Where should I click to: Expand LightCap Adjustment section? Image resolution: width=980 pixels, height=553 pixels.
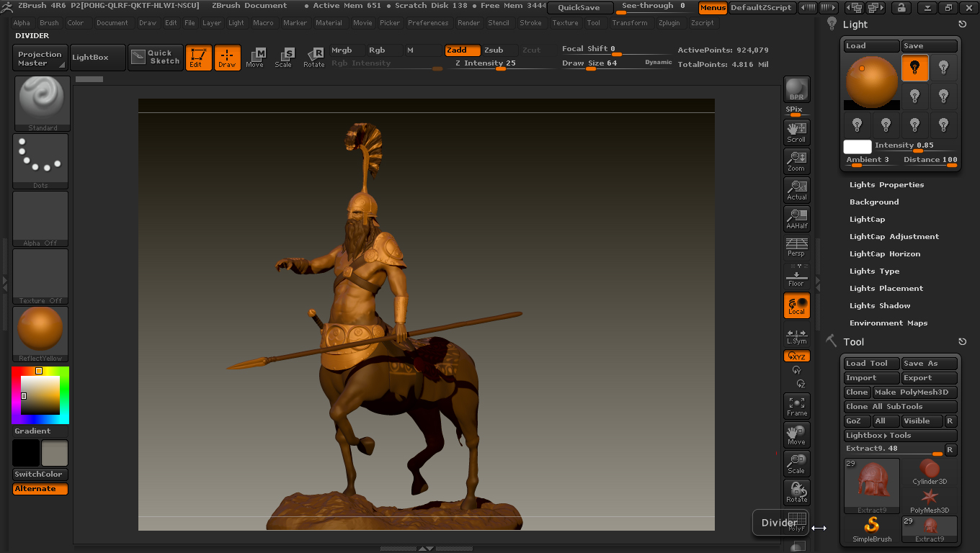[x=894, y=237]
